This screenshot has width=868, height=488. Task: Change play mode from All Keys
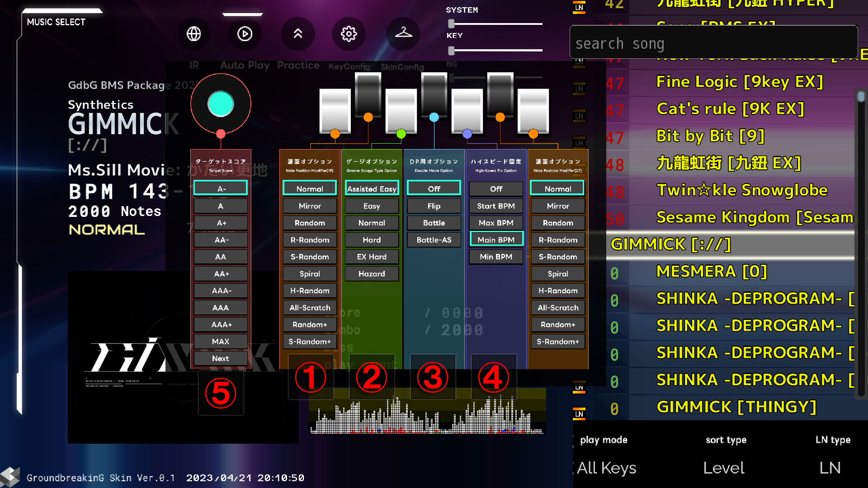coord(606,468)
